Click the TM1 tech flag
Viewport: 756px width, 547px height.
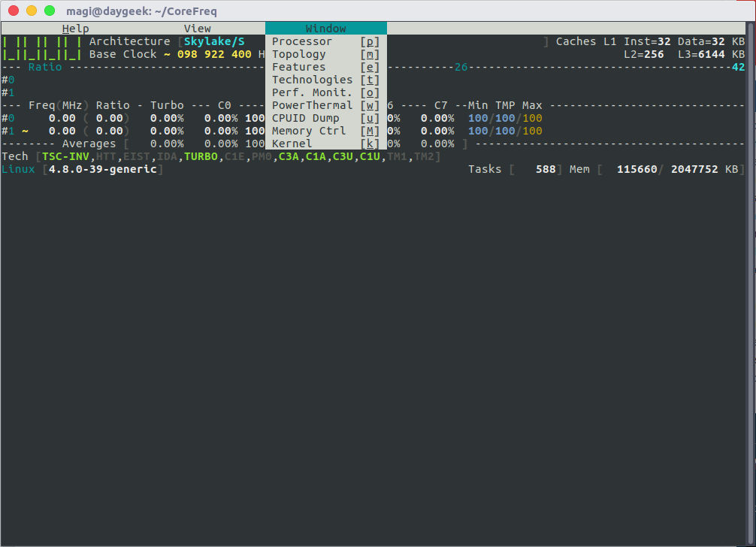click(x=397, y=156)
